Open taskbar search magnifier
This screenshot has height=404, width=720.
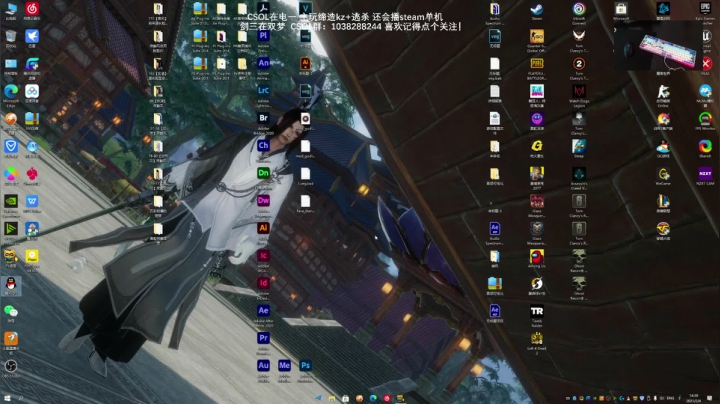coord(21,398)
